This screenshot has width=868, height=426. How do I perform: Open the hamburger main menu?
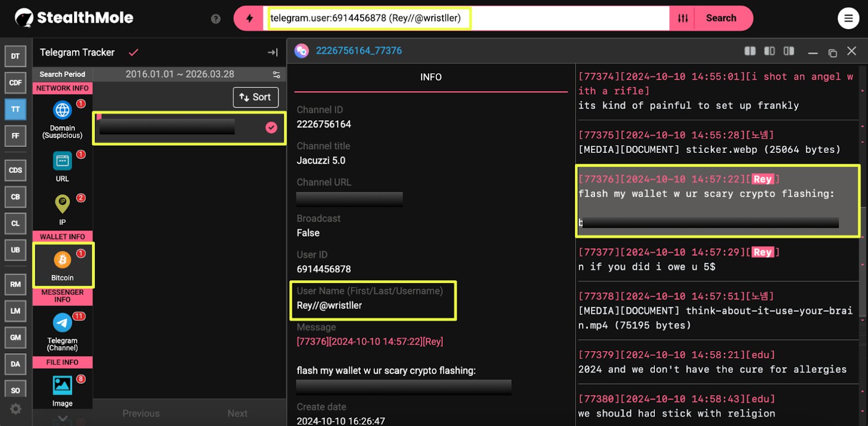point(848,18)
